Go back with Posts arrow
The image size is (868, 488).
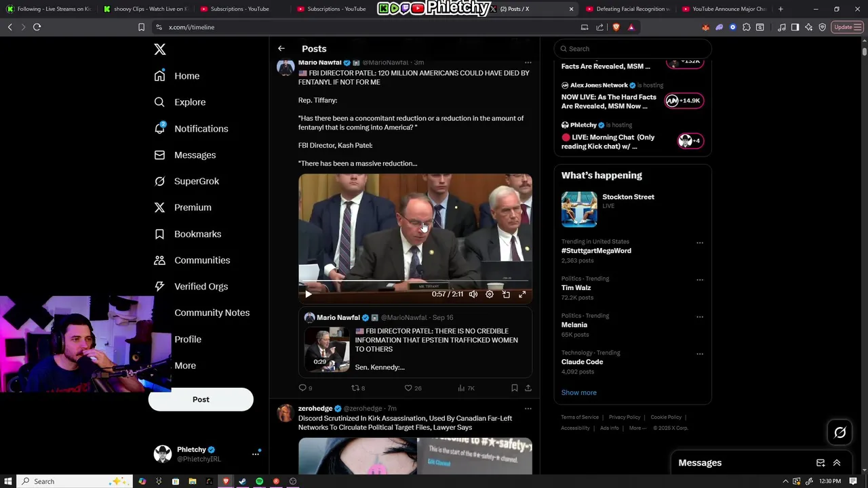(x=281, y=49)
